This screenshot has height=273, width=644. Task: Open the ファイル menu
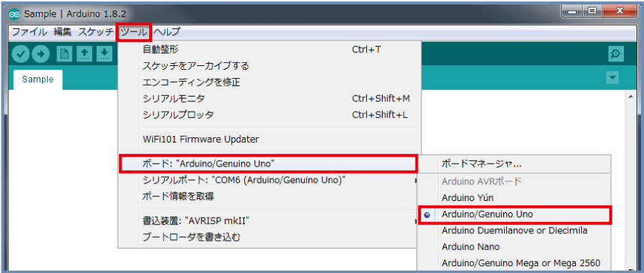(x=28, y=32)
